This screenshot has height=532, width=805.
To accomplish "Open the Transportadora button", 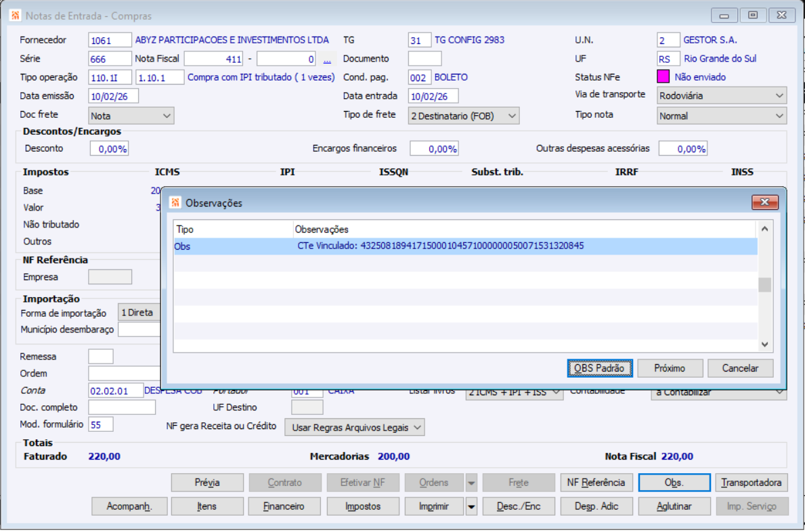I will pos(752,483).
